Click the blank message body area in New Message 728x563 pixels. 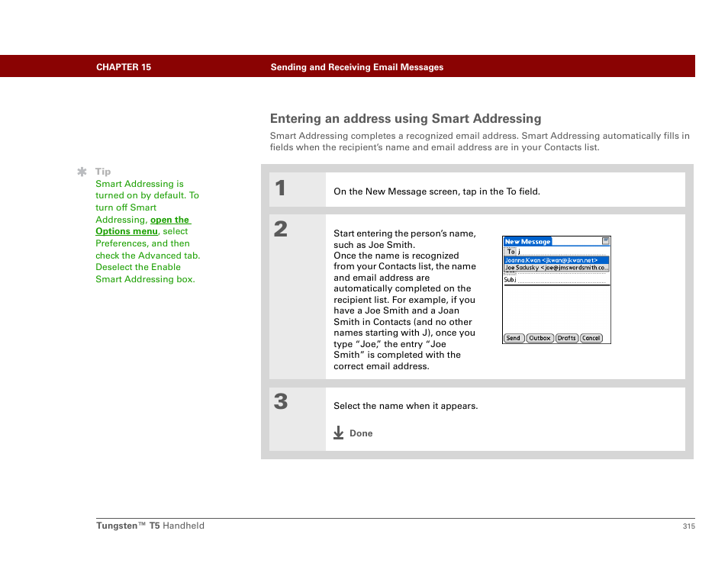pyautogui.click(x=556, y=309)
